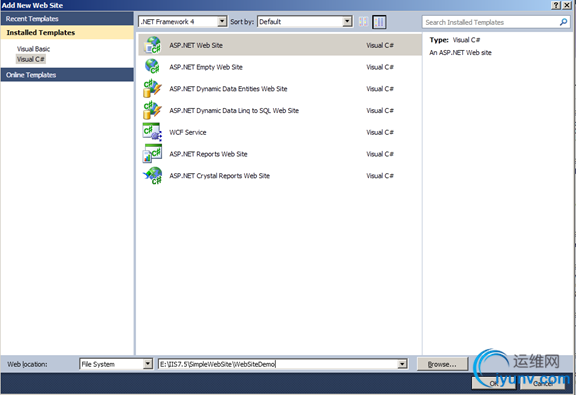The image size is (576, 395).
Task: Select ASP.NET Crystal Reports Web Site entry
Action: (x=219, y=176)
